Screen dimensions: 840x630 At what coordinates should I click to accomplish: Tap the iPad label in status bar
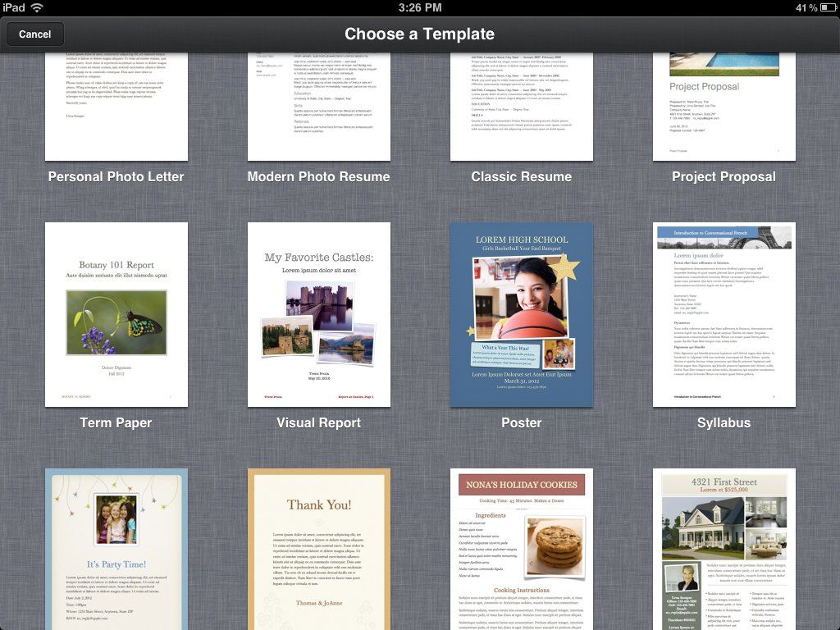pos(12,7)
